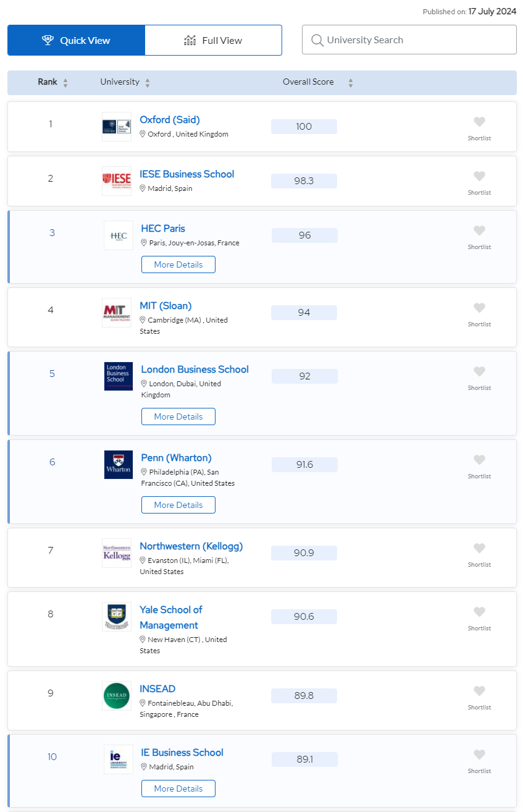
Task: Sort by University column arrows
Action: [148, 83]
